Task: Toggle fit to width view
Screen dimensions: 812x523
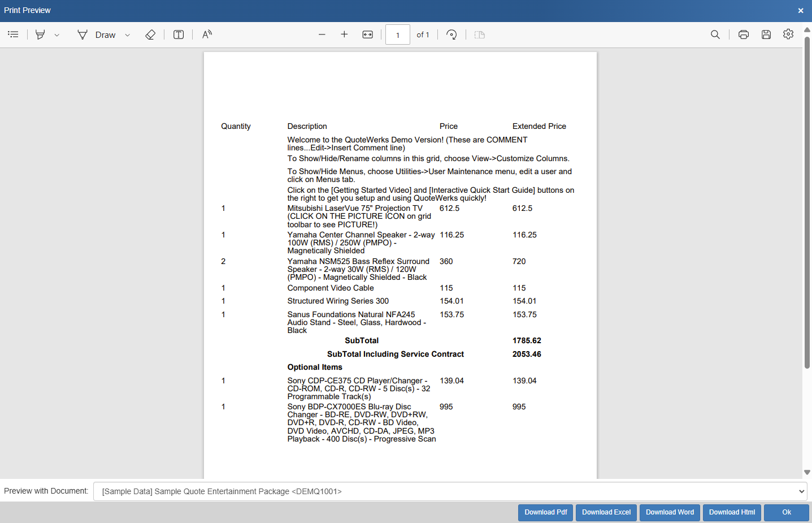Action: (368, 34)
